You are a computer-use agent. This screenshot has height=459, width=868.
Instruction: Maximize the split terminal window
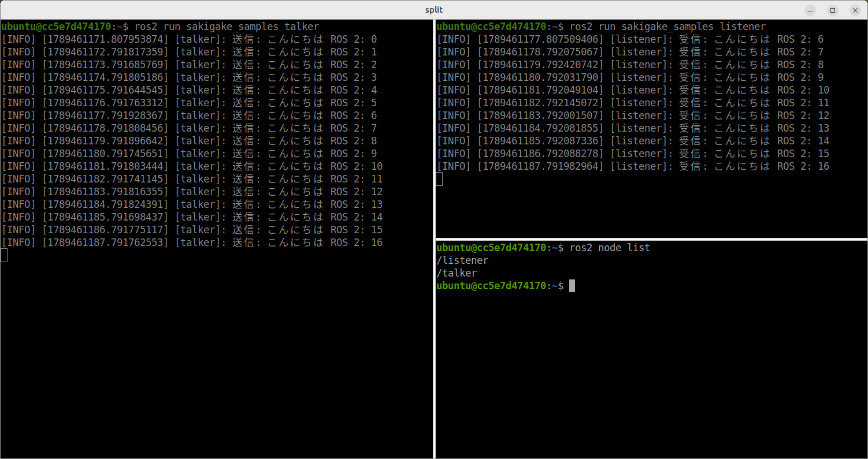pos(833,10)
